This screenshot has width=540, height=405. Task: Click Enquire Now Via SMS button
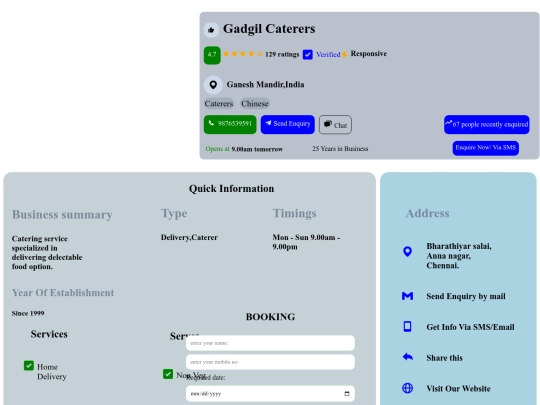486,148
